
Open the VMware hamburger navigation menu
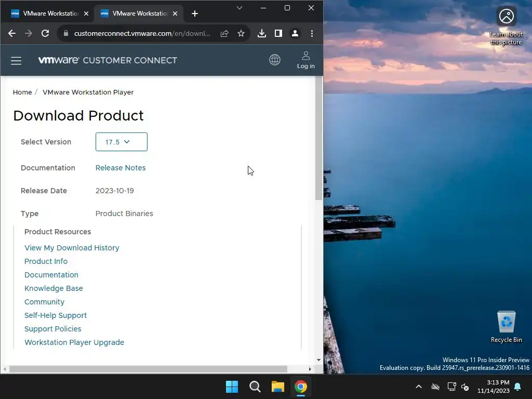tap(16, 60)
